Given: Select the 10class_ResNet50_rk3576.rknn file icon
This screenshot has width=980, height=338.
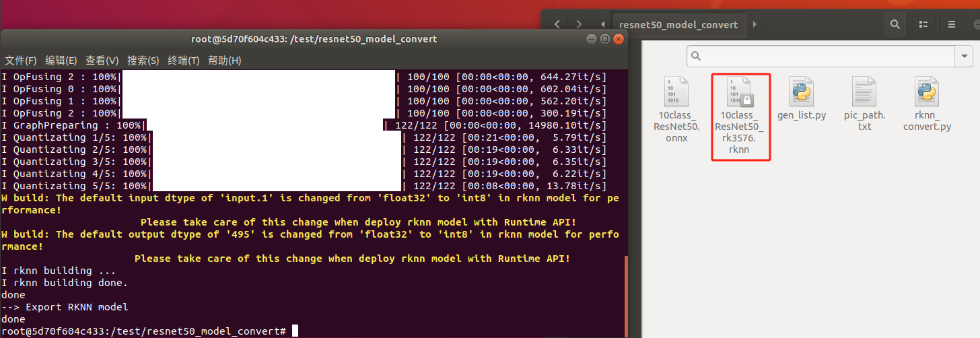Looking at the screenshot, I should (740, 92).
